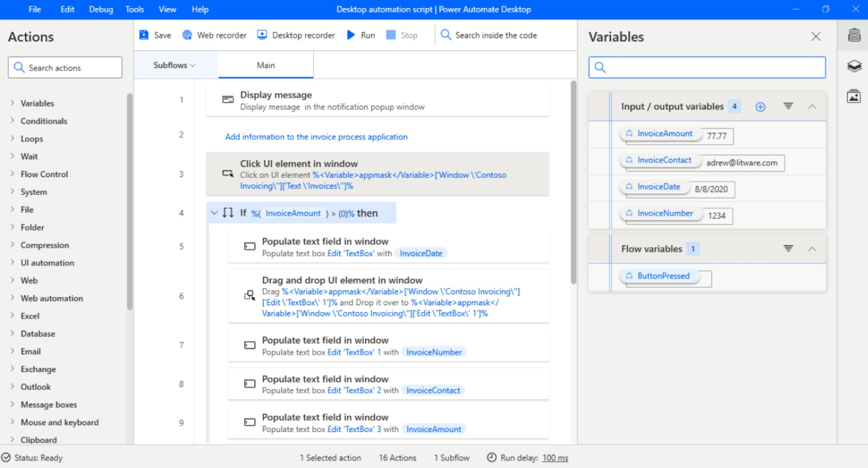Image resolution: width=868 pixels, height=468 pixels.
Task: Click the Search actions field
Action: coord(65,67)
